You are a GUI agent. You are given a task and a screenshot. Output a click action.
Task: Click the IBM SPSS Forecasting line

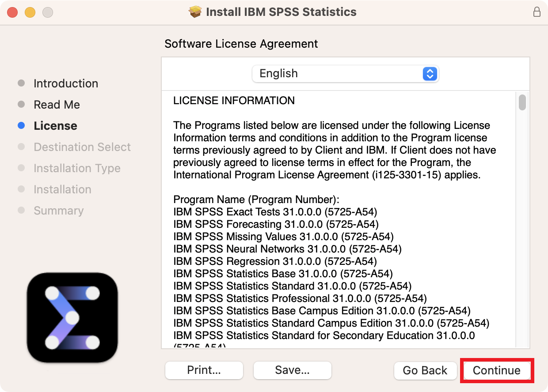[276, 224]
